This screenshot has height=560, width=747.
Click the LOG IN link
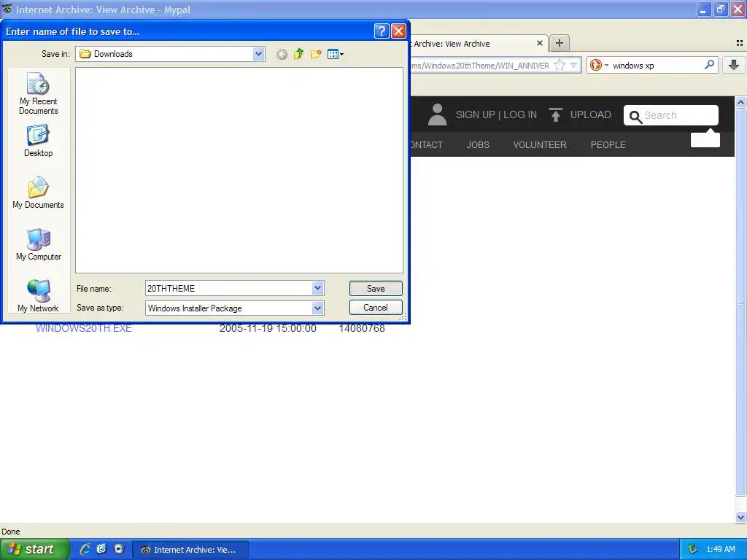pos(520,114)
